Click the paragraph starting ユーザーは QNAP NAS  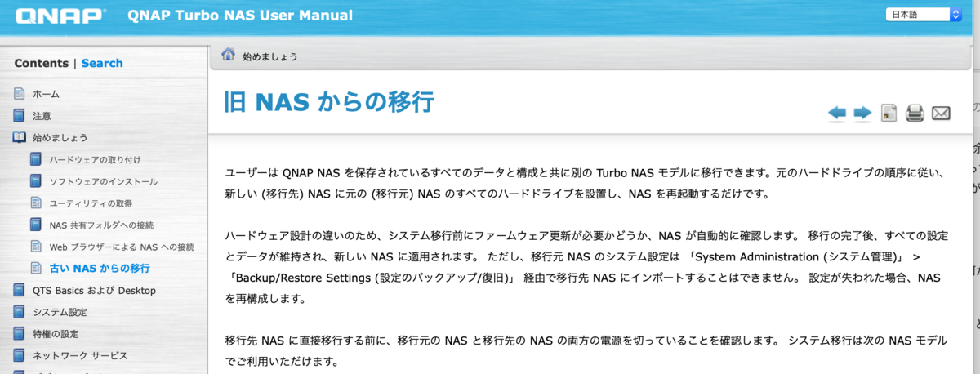point(584,184)
